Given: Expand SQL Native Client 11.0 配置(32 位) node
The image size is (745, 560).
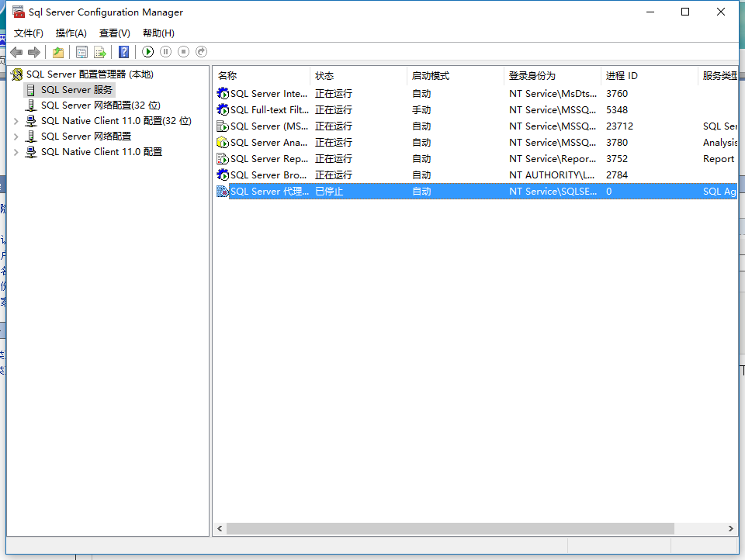Looking at the screenshot, I should pyautogui.click(x=16, y=121).
